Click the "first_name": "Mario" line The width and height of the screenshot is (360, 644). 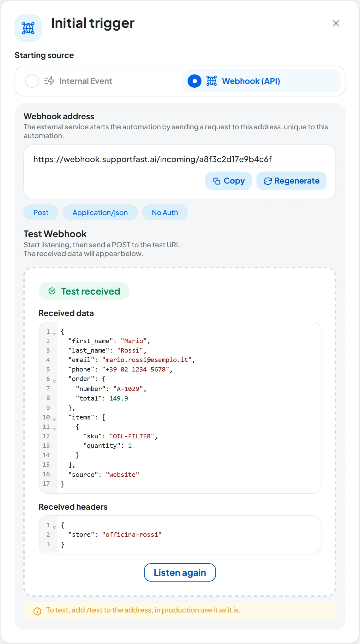109,341
